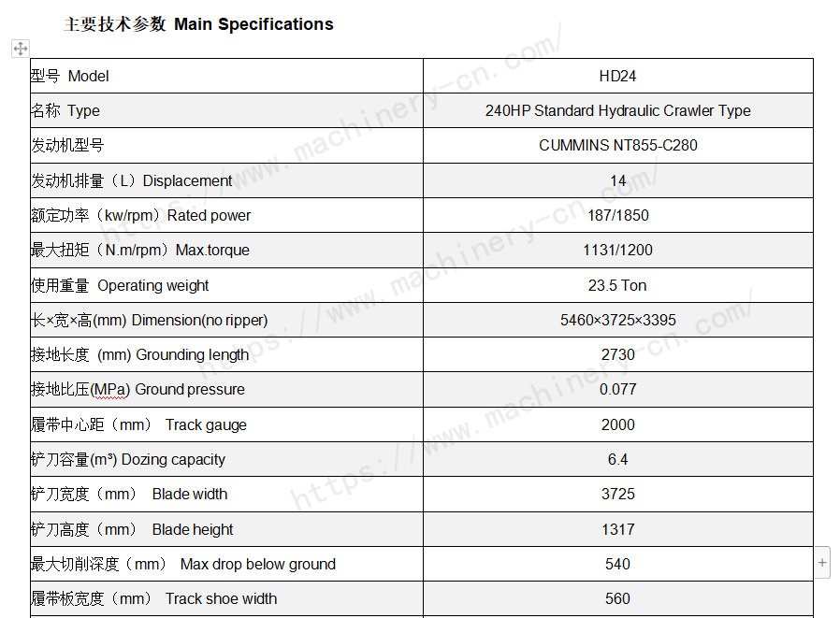Click the Max.torque label cell
Viewport: 840px width, 618px height.
point(226,251)
